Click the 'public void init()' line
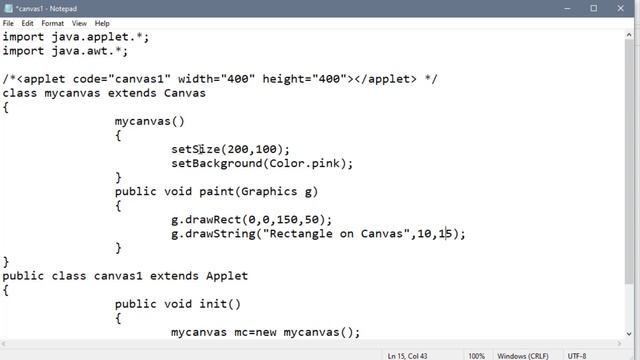Screen dimensions: 640x360 coord(178,304)
